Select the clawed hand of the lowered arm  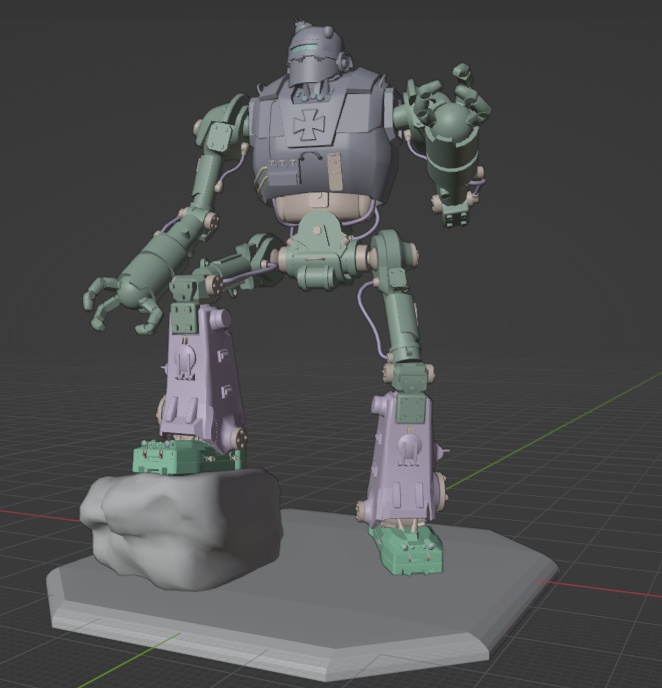point(120,300)
